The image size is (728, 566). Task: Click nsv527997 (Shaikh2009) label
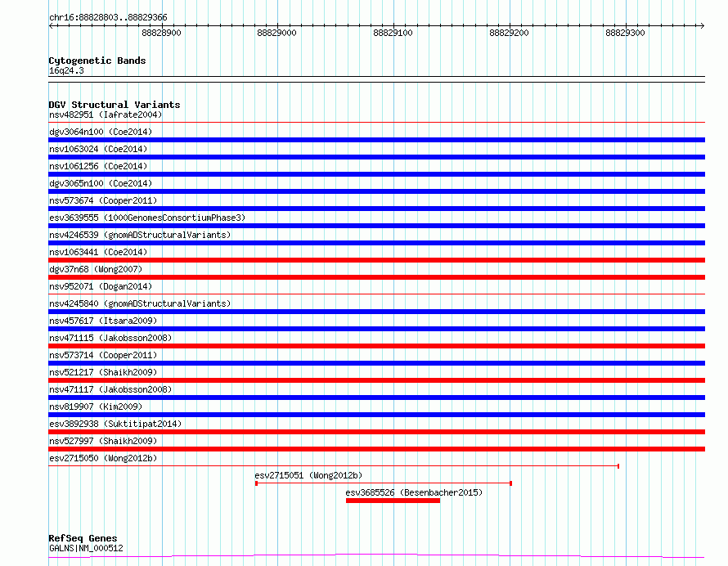coord(103,441)
